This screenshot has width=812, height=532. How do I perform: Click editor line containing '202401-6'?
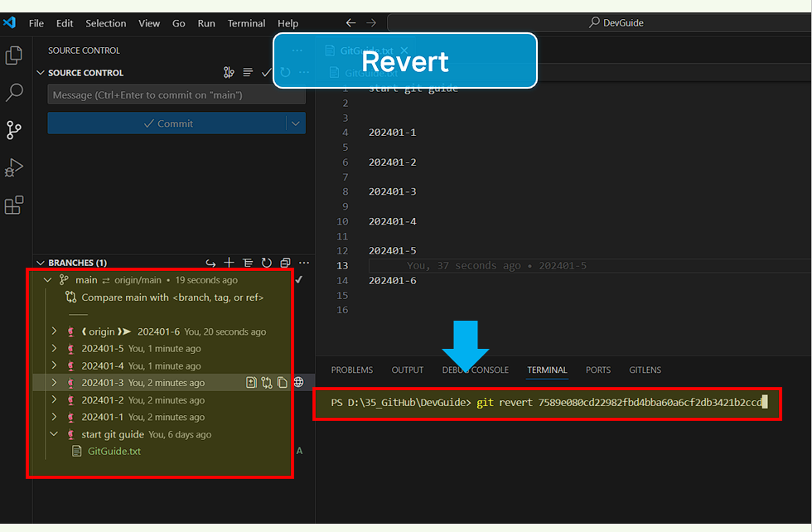393,280
